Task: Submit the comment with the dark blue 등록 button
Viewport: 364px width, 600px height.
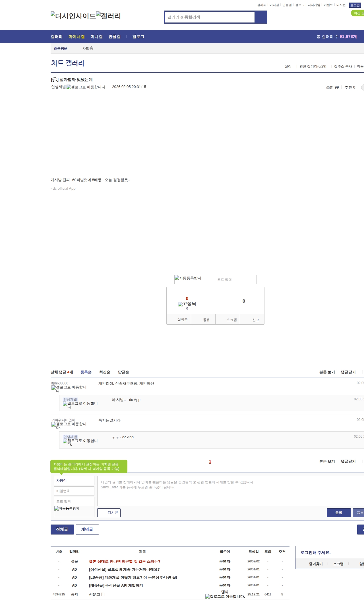Action: click(339, 513)
